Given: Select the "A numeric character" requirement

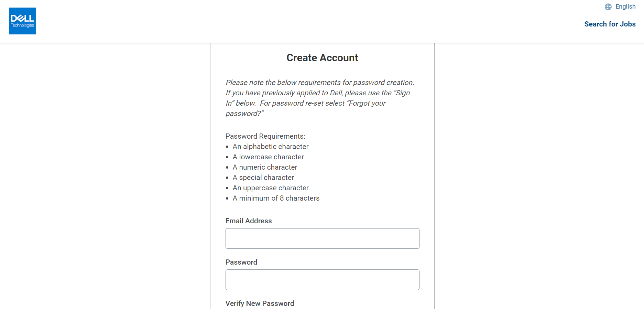Looking at the screenshot, I should [x=264, y=167].
